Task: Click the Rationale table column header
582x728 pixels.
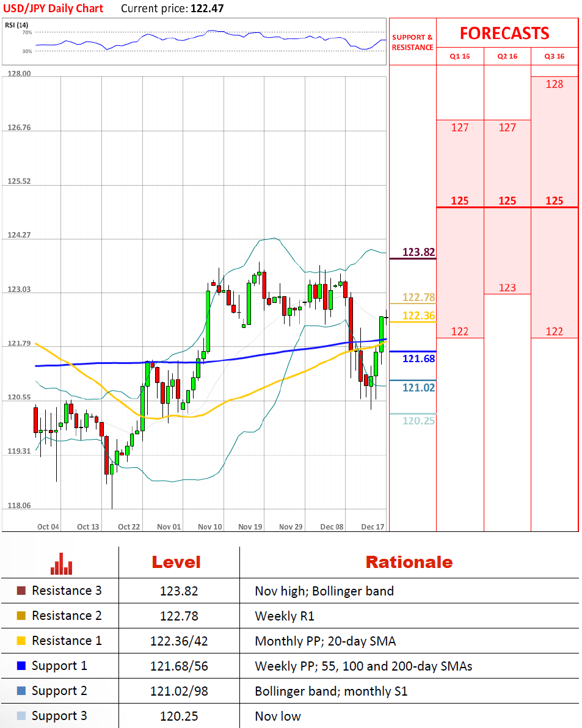Action: coord(409,562)
